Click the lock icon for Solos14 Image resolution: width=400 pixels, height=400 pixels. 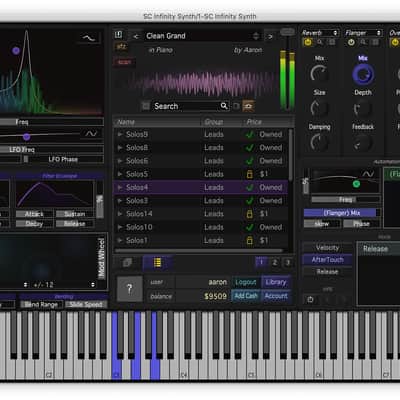(x=249, y=214)
